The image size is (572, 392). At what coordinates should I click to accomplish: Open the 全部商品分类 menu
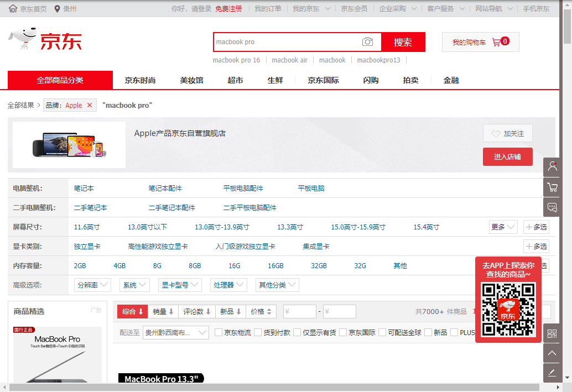click(x=60, y=80)
